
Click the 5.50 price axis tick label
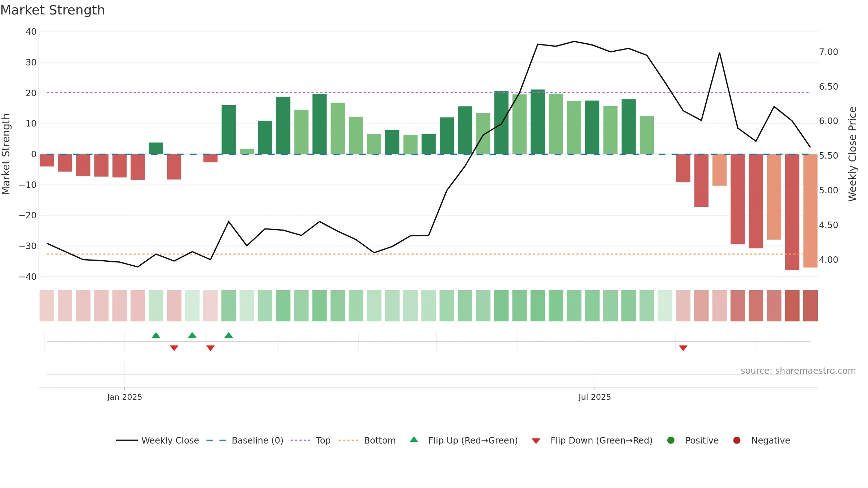point(829,156)
